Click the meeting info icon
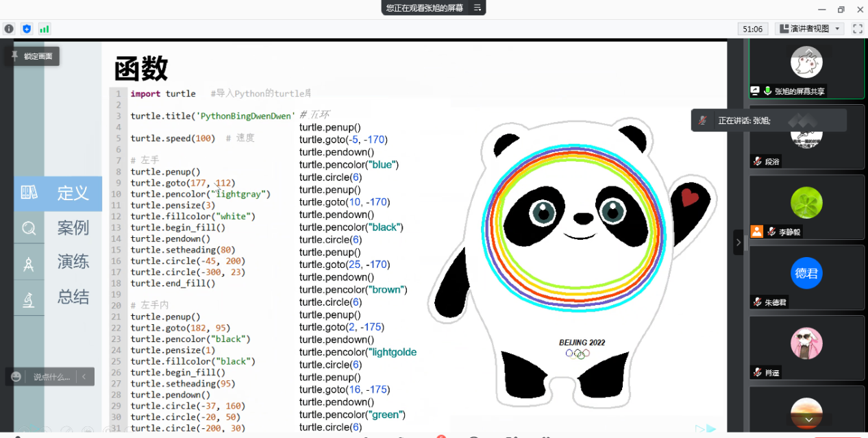The width and height of the screenshot is (868, 438). [9, 29]
